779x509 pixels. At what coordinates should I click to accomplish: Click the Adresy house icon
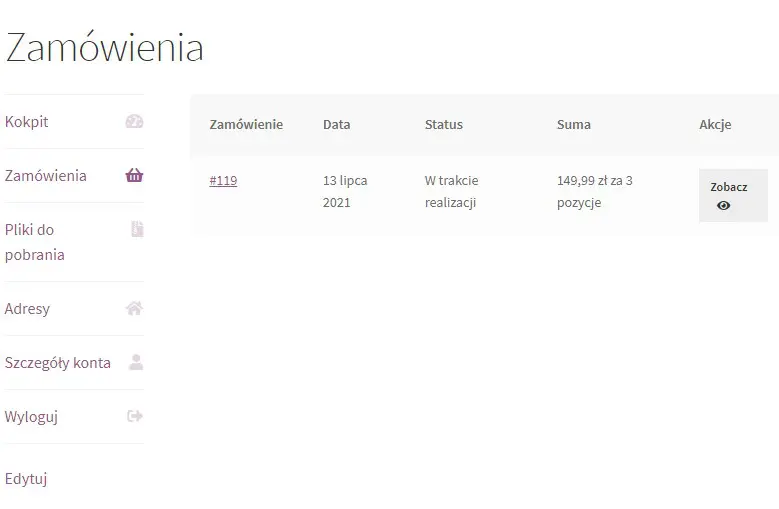tap(134, 309)
